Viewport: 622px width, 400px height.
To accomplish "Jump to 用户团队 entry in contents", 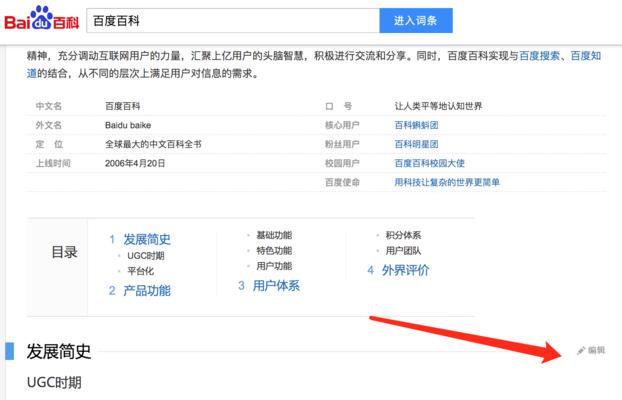I will coord(403,251).
